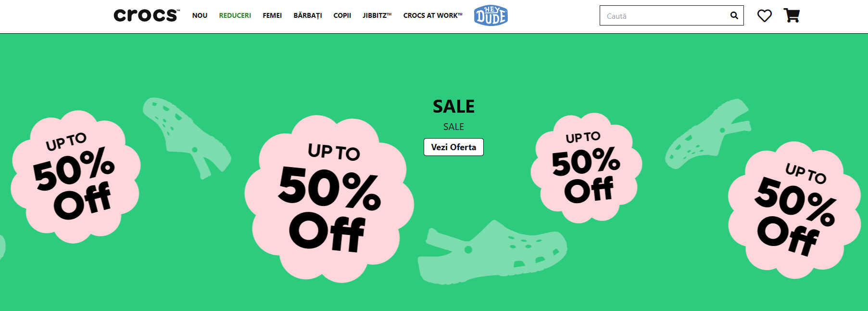Open the NOU menu item

pos(200,15)
